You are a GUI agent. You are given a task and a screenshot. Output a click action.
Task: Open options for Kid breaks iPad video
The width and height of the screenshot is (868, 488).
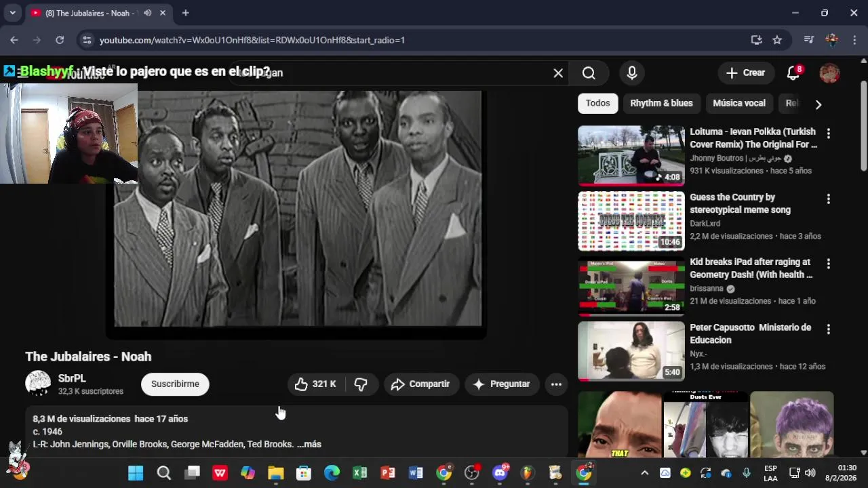[828, 264]
